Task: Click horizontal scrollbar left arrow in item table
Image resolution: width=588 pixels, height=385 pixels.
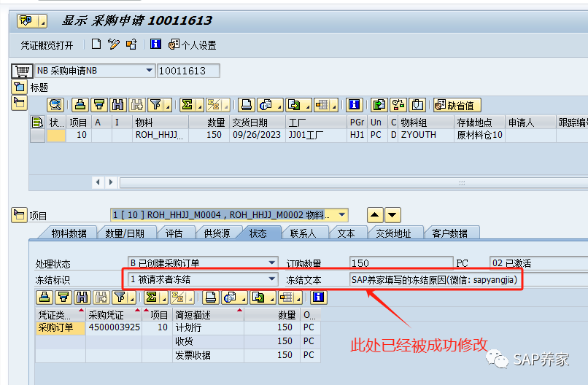Action: tap(98, 182)
